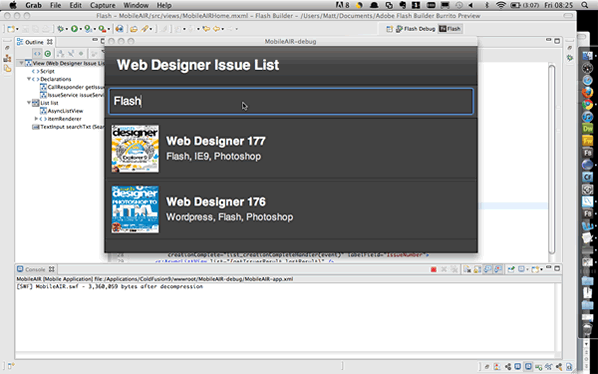Click the red Terminate button in Console
Image resolution: width=598 pixels, height=374 pixels.
point(433,270)
